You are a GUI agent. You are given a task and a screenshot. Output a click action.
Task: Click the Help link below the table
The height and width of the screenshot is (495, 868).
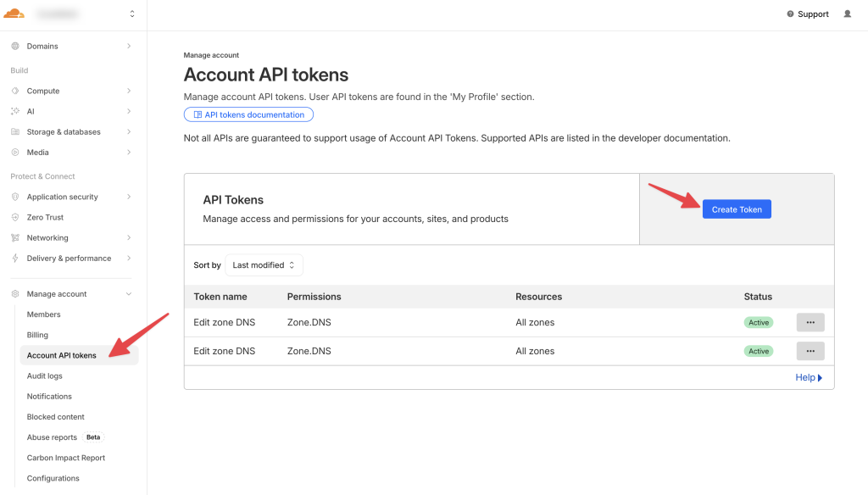click(x=809, y=378)
